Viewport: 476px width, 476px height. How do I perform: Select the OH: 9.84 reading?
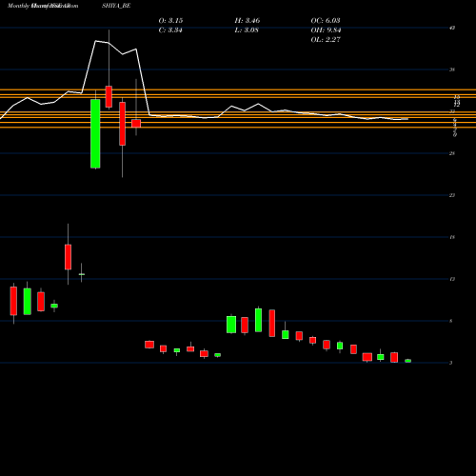(x=326, y=30)
